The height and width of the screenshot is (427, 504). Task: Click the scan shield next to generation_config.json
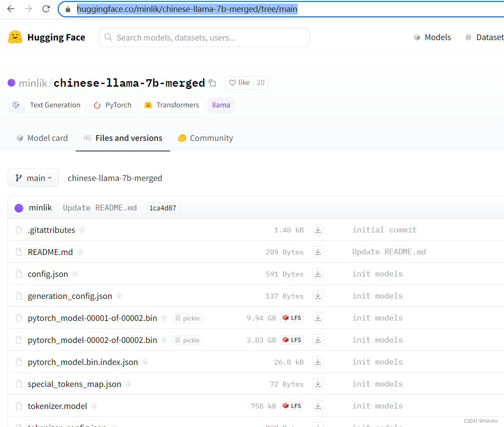tap(119, 296)
